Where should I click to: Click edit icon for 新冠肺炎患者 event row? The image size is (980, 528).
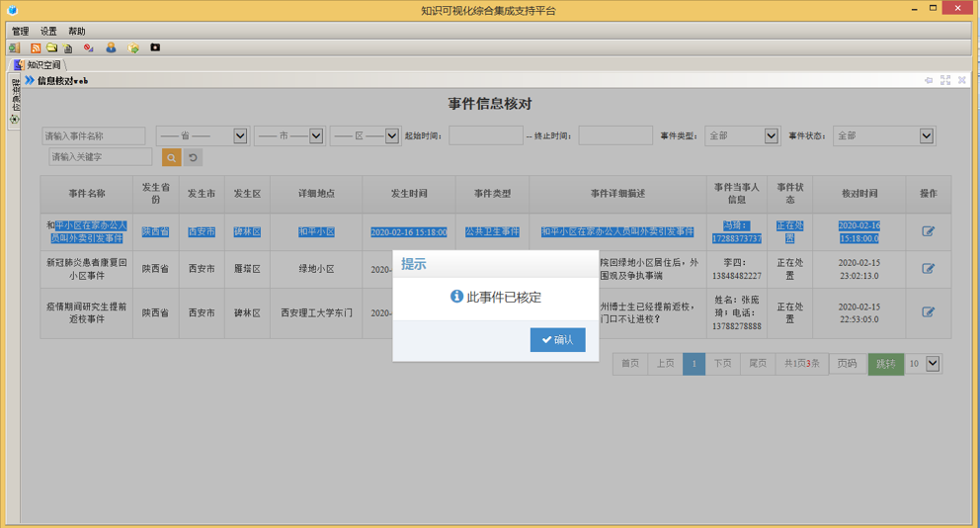pos(928,268)
